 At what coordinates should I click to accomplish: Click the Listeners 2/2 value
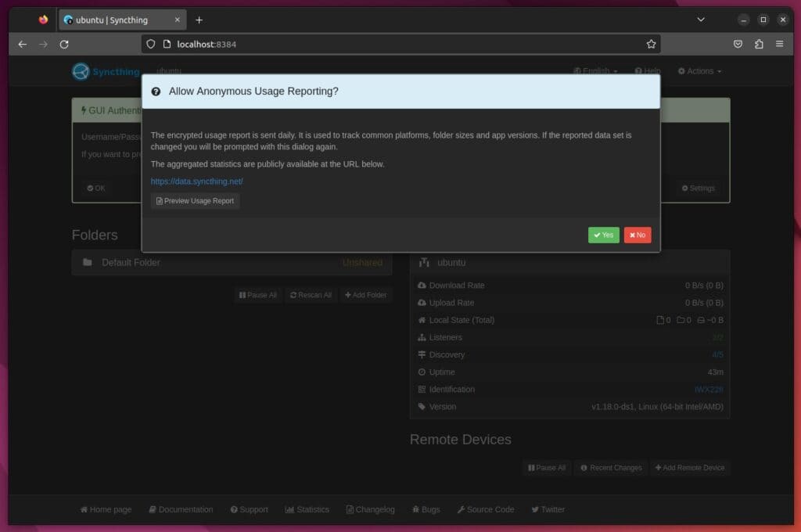point(718,337)
